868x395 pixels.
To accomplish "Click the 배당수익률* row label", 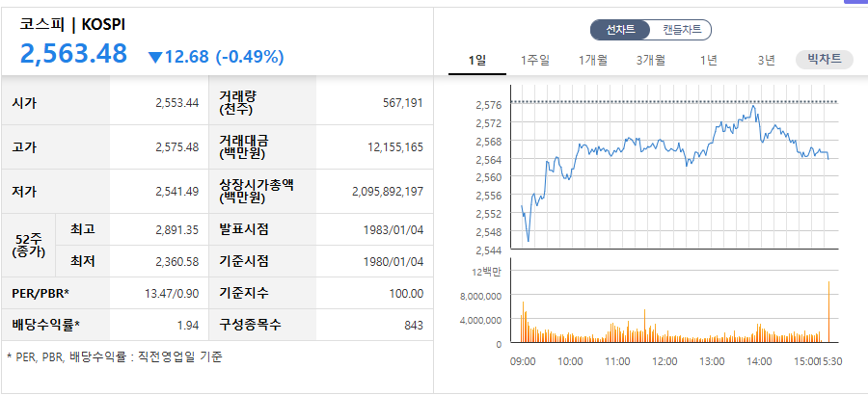I will tap(46, 326).
